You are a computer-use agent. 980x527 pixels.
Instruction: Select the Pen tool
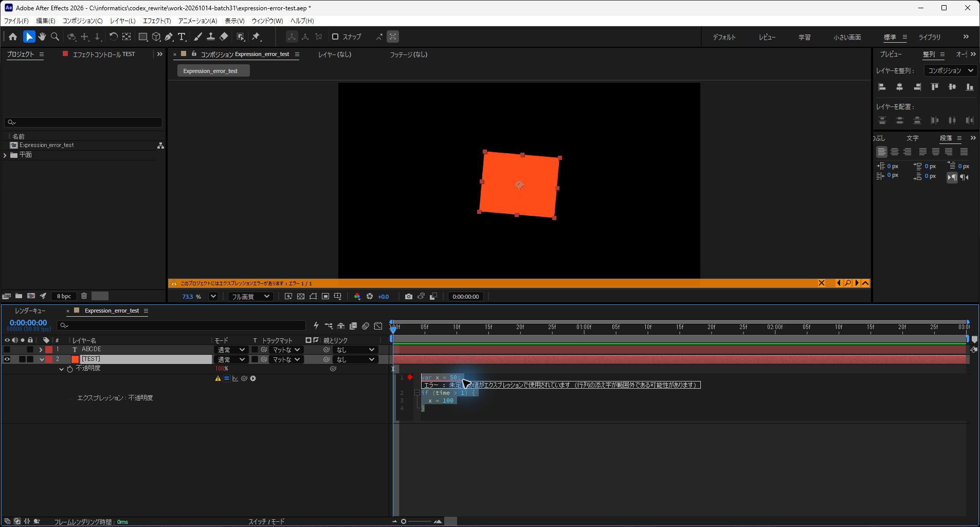tap(169, 37)
